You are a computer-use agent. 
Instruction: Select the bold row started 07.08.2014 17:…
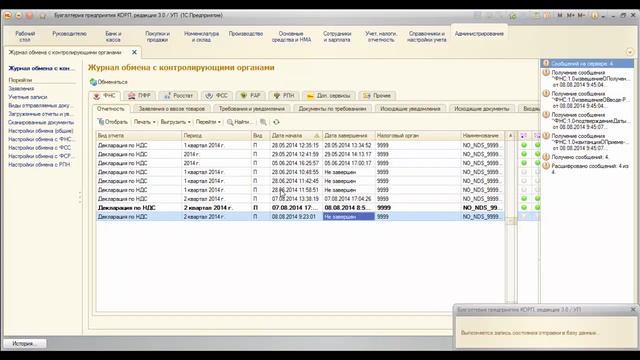point(300,208)
